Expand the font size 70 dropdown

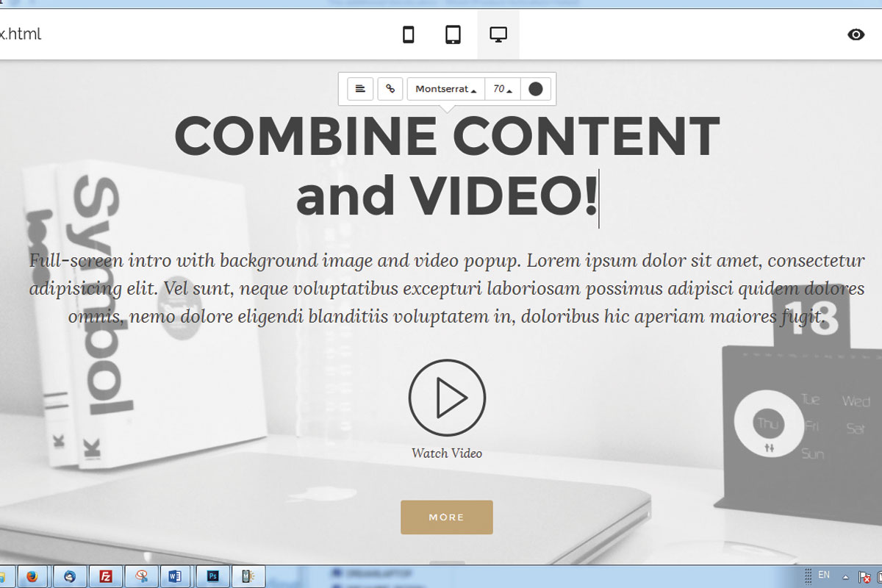(x=503, y=89)
